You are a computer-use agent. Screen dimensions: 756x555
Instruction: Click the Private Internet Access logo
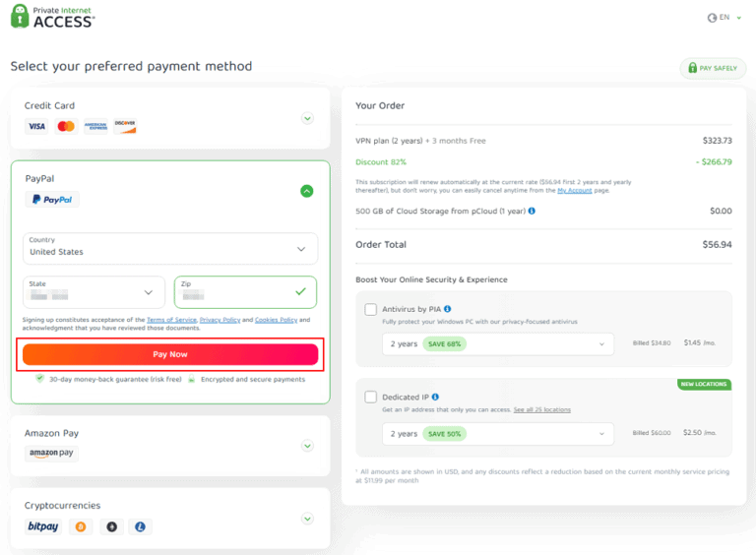pos(52,18)
